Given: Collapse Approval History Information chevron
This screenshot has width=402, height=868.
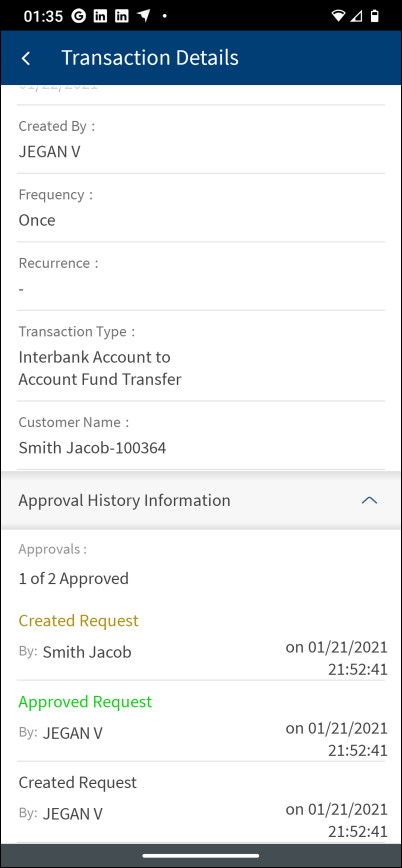Looking at the screenshot, I should point(369,500).
